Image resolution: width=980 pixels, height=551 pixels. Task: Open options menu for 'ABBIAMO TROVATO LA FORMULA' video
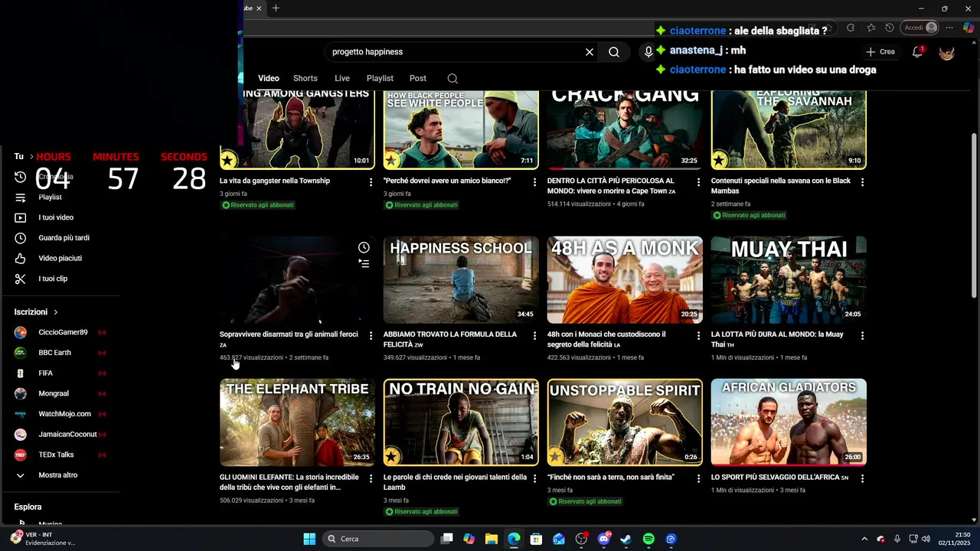(535, 336)
